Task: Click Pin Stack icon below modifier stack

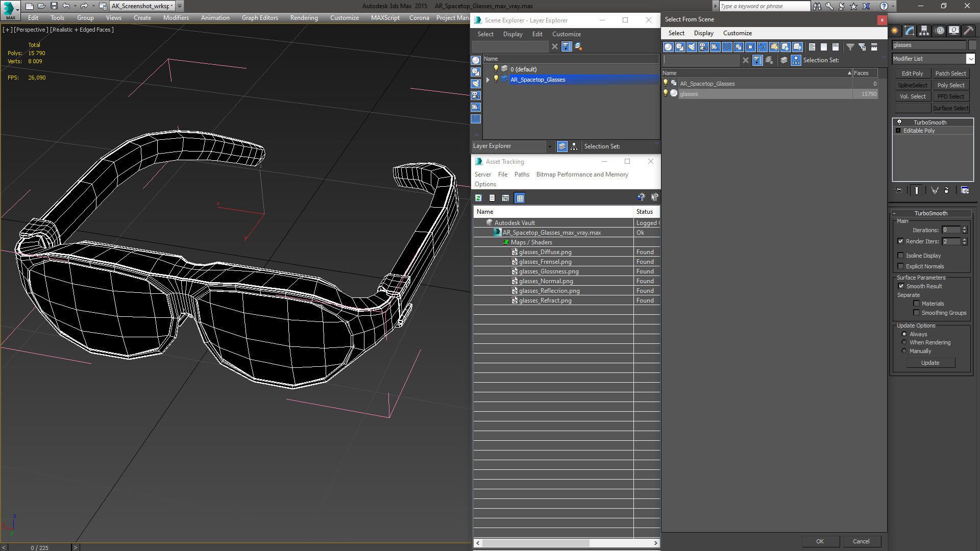Action: (899, 190)
